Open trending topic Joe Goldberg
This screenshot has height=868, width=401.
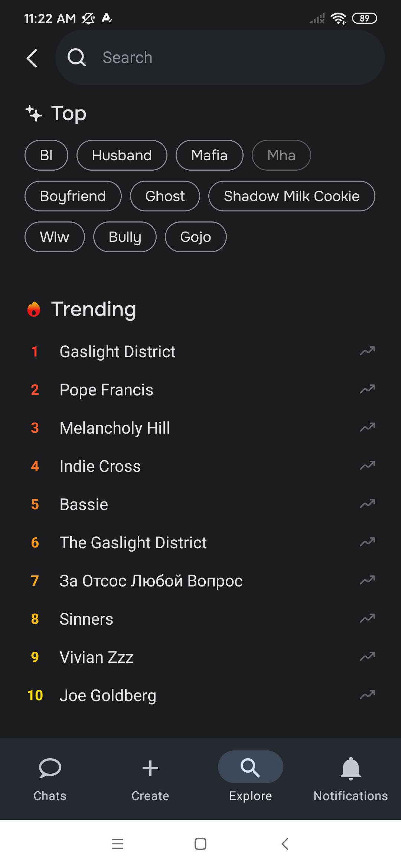pyautogui.click(x=108, y=696)
